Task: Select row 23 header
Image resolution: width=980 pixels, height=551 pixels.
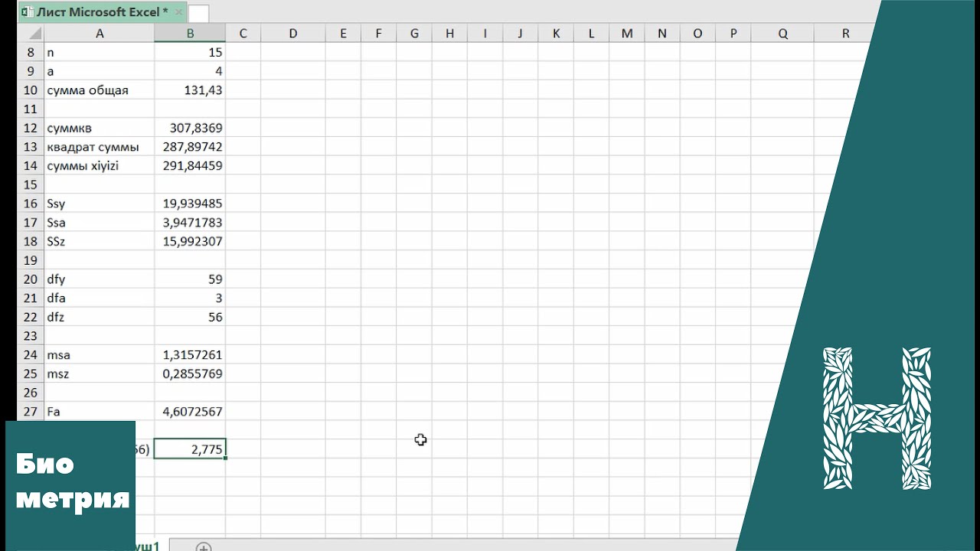Action: coord(31,336)
